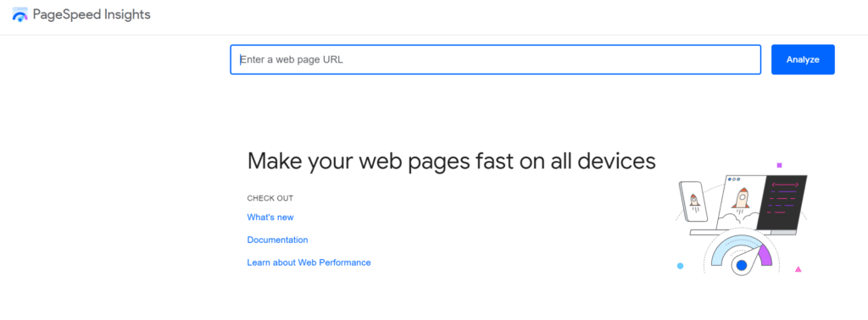
Task: Open Learn about Web Performance link
Action: pyautogui.click(x=309, y=262)
